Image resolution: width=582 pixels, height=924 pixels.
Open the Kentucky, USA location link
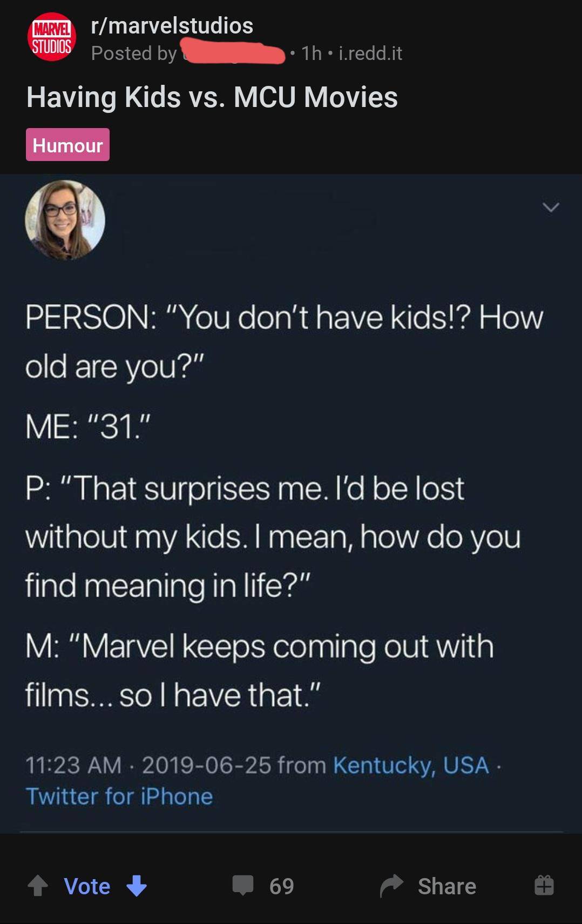tap(411, 765)
